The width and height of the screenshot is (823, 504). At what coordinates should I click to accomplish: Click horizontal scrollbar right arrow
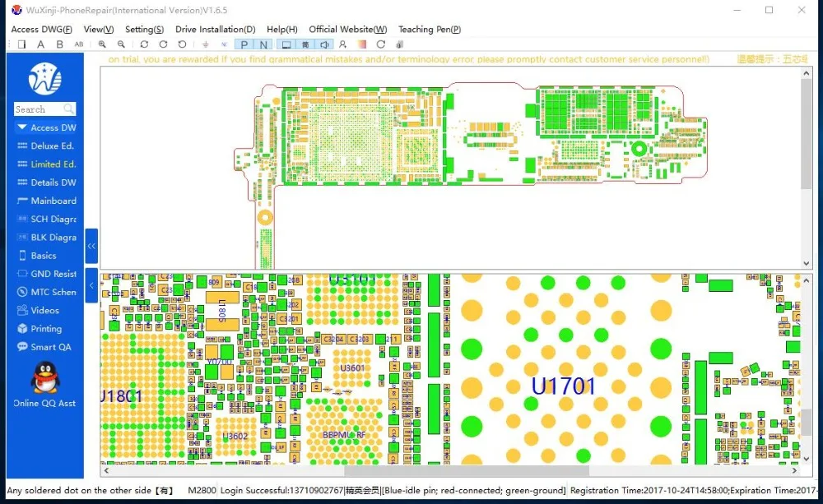pos(794,470)
